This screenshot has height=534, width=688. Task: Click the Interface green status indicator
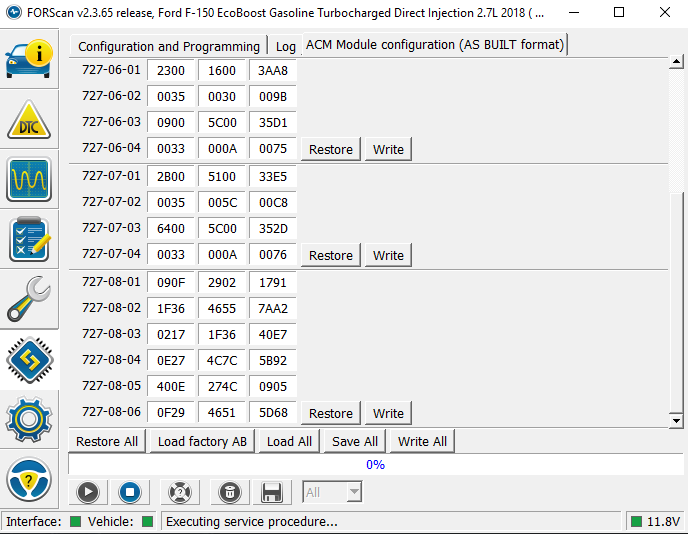(75, 521)
